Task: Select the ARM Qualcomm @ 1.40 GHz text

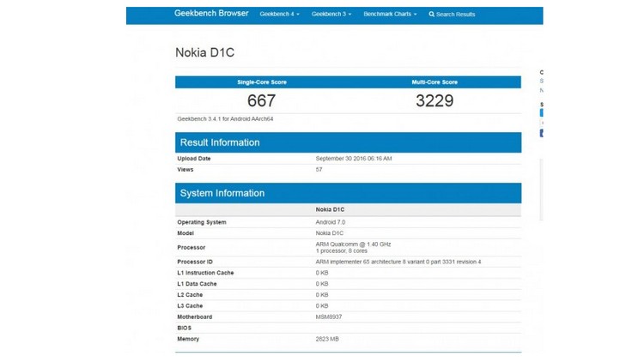Action: tap(353, 244)
